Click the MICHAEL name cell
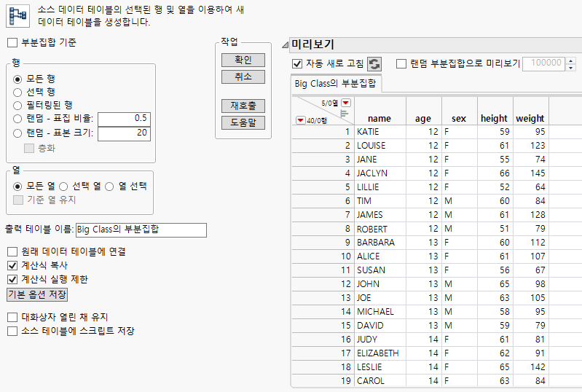This screenshot has width=582, height=392. coord(380,311)
